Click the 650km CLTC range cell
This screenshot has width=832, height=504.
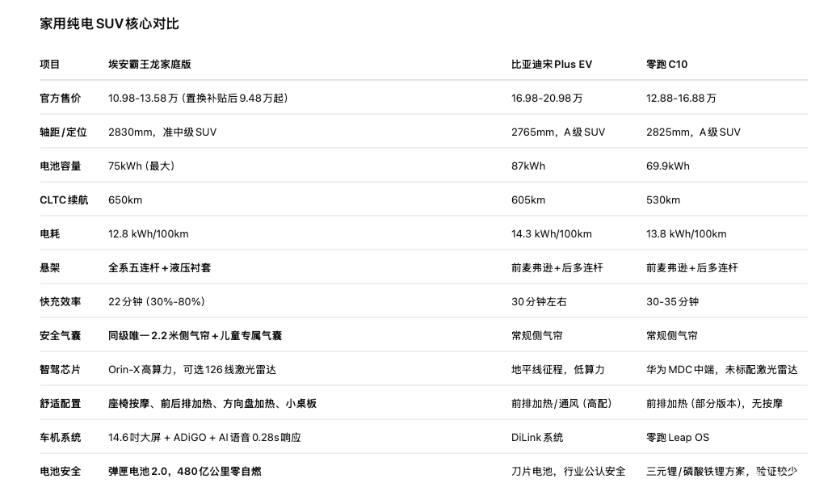[x=125, y=200]
